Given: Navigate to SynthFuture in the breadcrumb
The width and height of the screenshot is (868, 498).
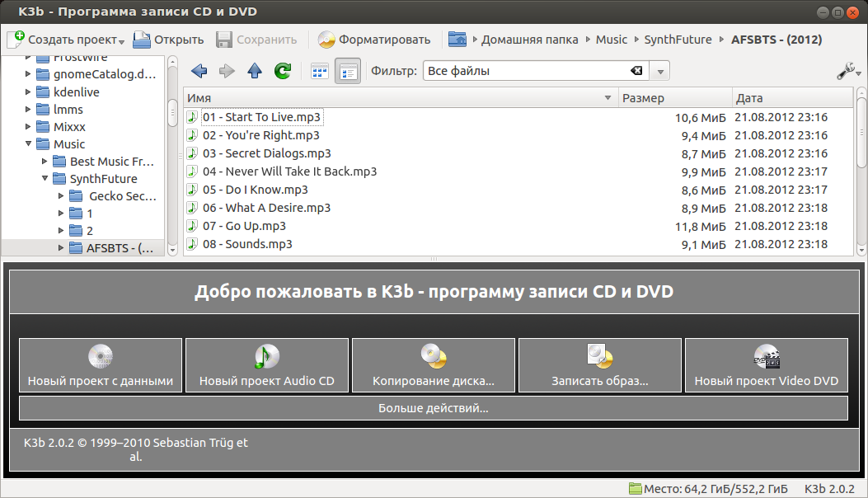Looking at the screenshot, I should [x=678, y=40].
